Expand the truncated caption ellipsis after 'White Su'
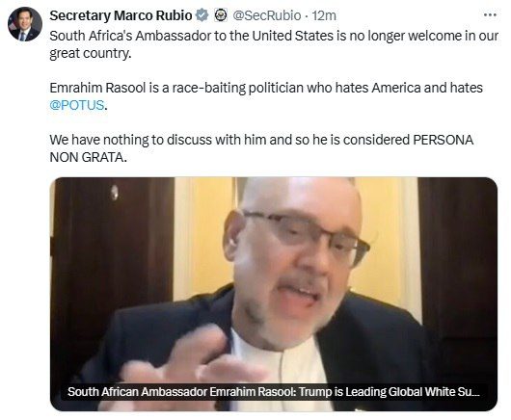 [475, 392]
